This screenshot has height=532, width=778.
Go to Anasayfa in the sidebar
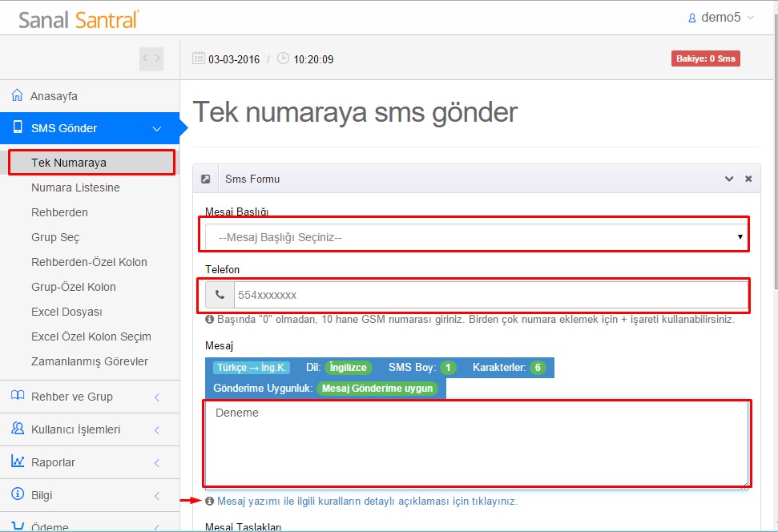coord(90,96)
